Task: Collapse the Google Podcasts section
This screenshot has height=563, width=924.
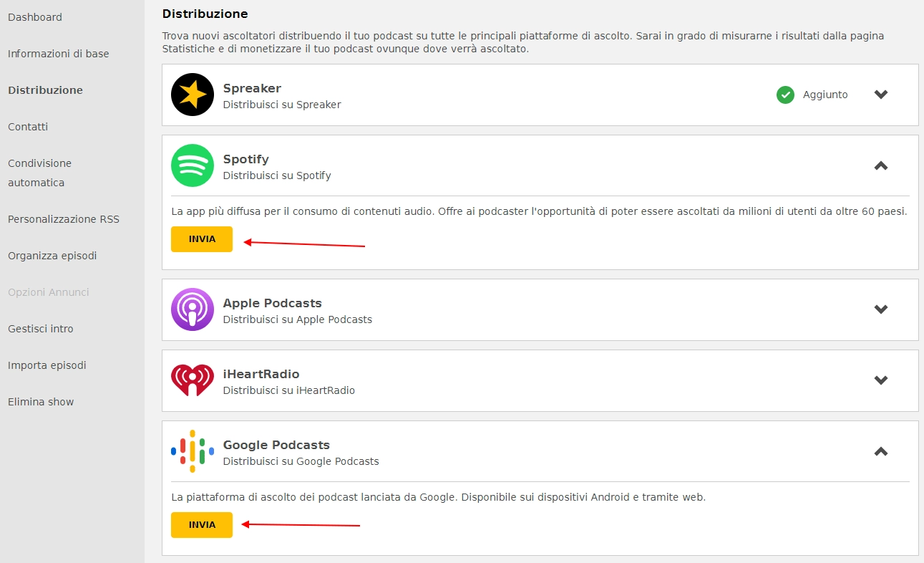Action: click(881, 451)
